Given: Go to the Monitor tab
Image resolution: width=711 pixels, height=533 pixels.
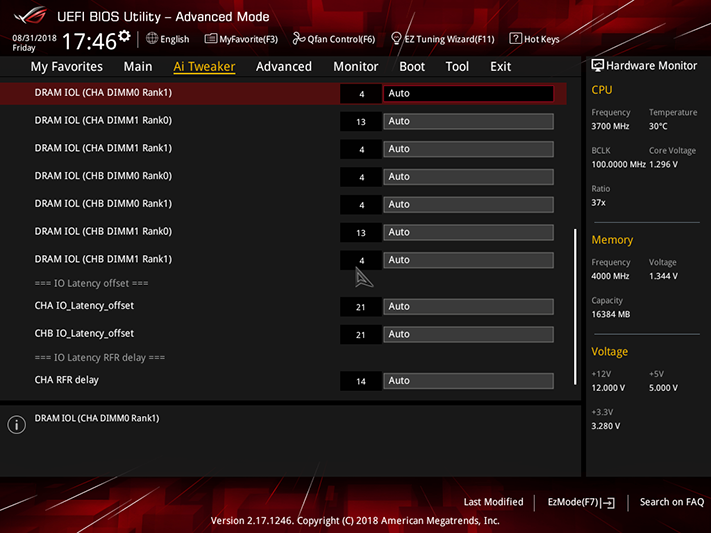Looking at the screenshot, I should (356, 67).
